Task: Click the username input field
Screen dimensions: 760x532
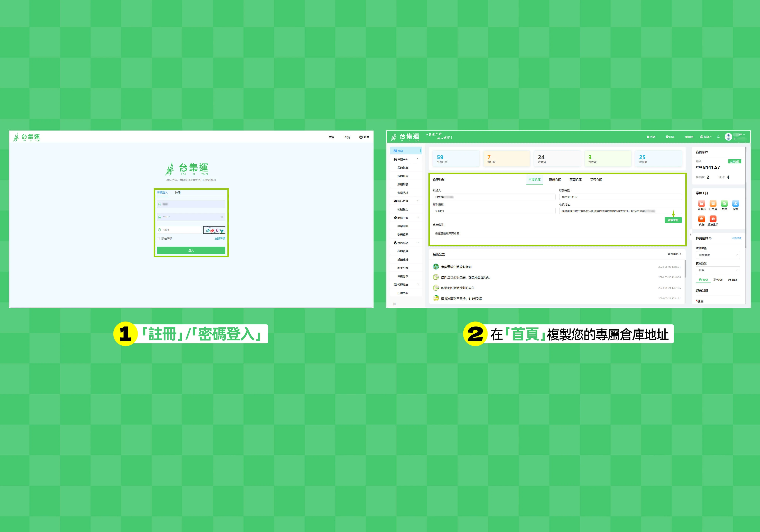Action: (191, 204)
